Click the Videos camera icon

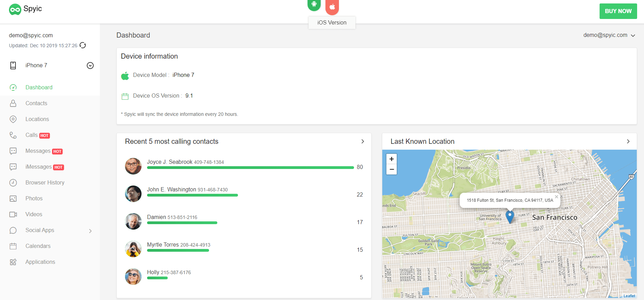13,214
